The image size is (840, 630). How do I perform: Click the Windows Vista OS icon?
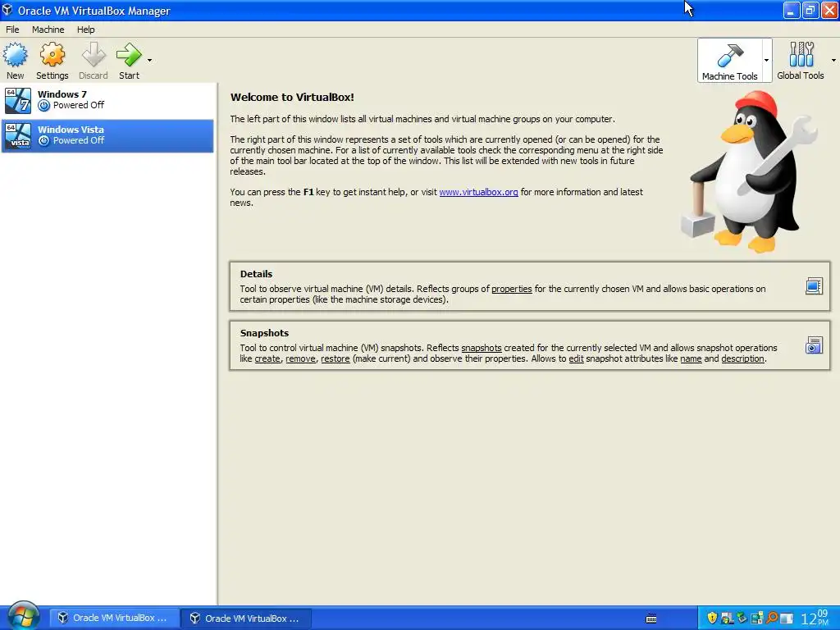point(18,135)
